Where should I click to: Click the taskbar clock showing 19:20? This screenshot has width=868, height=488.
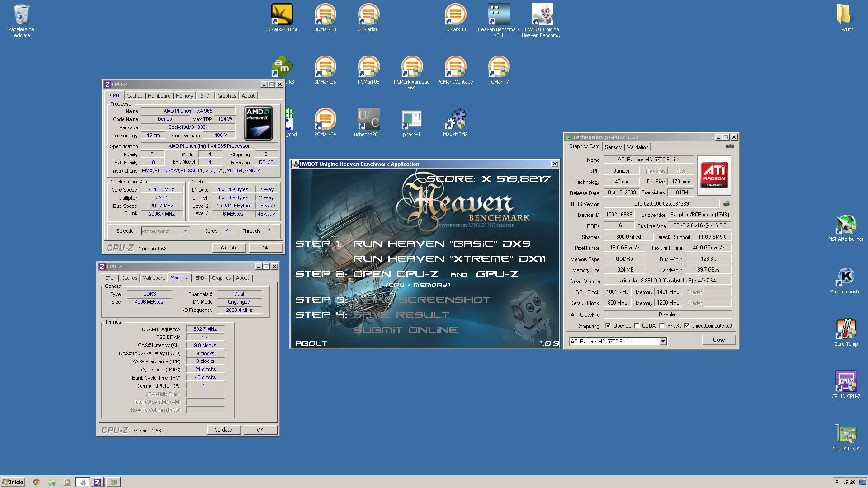[849, 482]
